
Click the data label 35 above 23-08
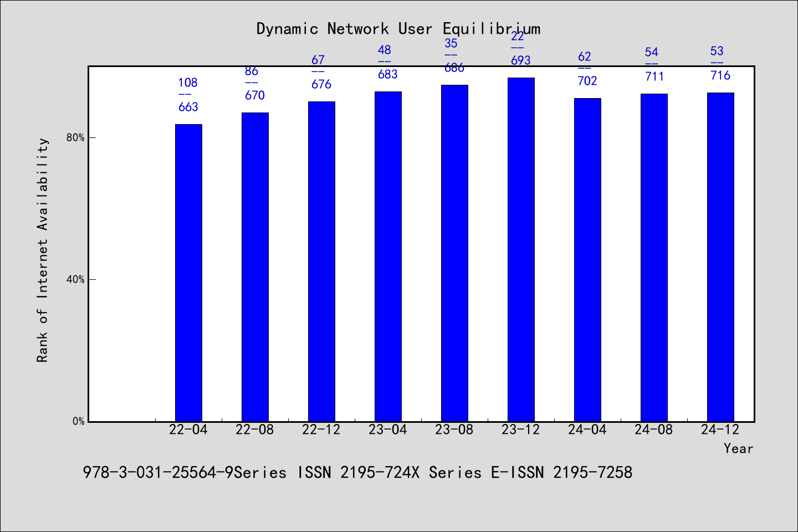point(451,43)
